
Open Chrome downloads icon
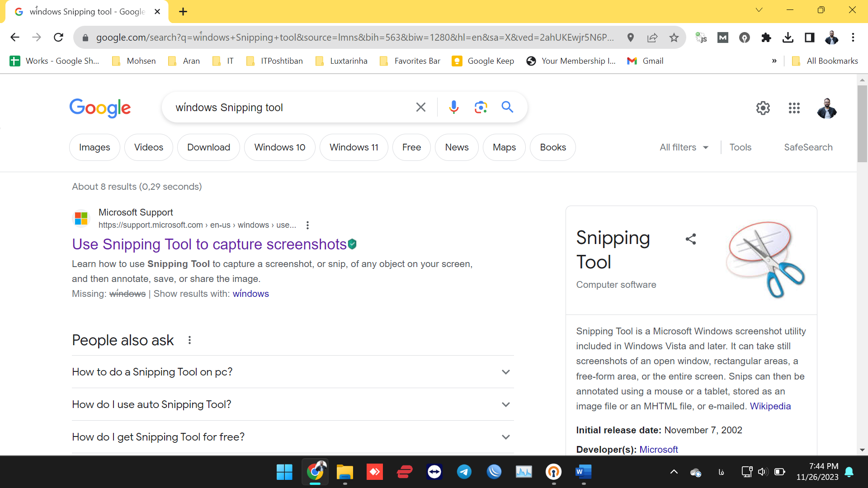click(x=788, y=38)
